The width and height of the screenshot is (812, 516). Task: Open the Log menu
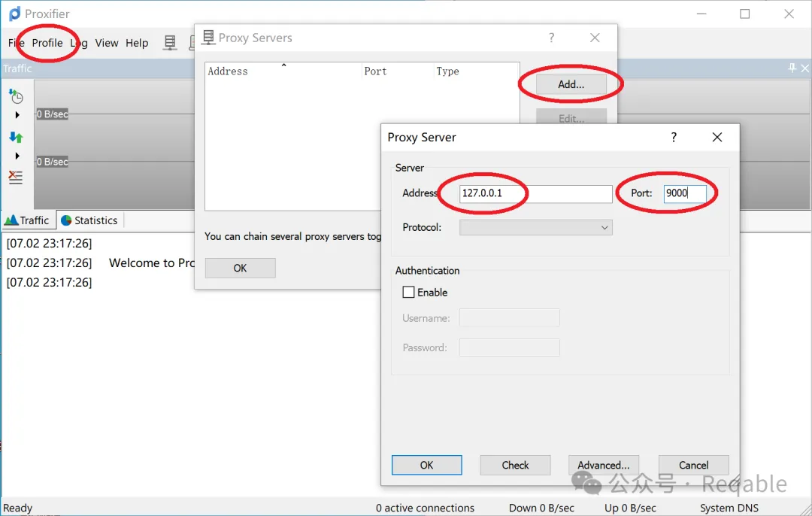pos(79,43)
